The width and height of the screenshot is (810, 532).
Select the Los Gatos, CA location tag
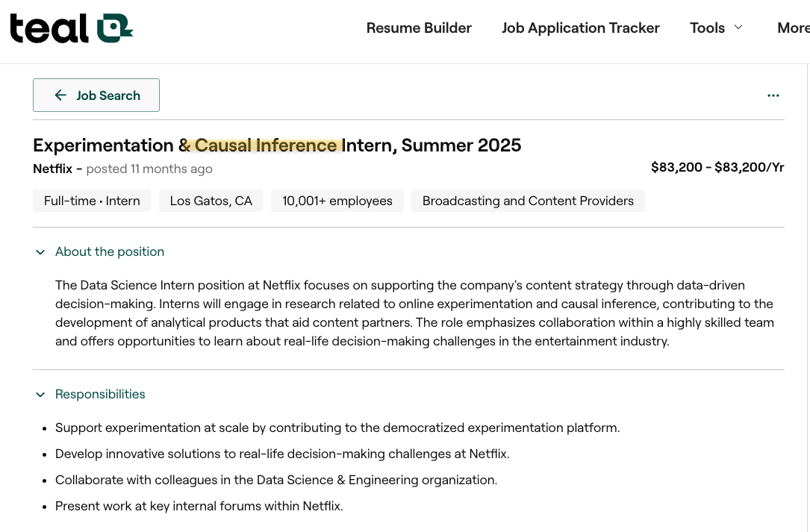[211, 201]
